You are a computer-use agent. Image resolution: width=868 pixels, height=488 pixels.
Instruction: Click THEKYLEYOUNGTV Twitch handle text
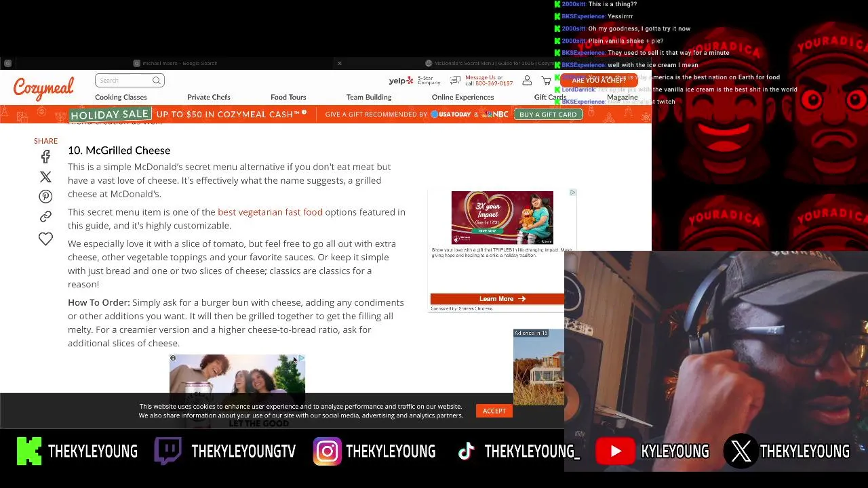click(243, 451)
